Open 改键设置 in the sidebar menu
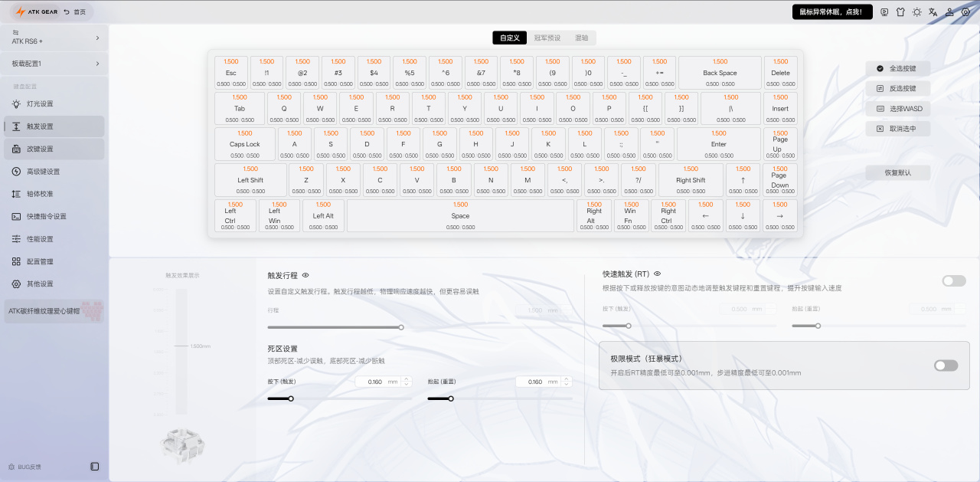The image size is (980, 482). [54, 149]
